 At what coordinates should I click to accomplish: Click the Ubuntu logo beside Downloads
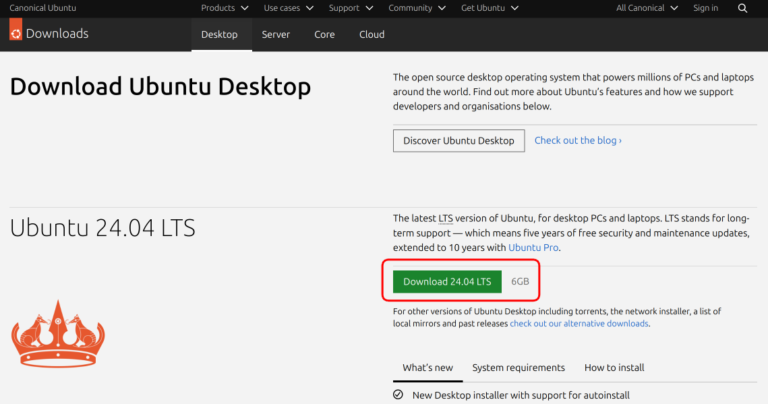pyautogui.click(x=16, y=34)
